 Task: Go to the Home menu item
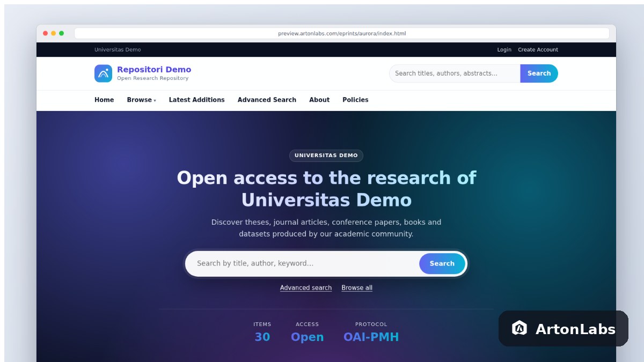pos(104,100)
